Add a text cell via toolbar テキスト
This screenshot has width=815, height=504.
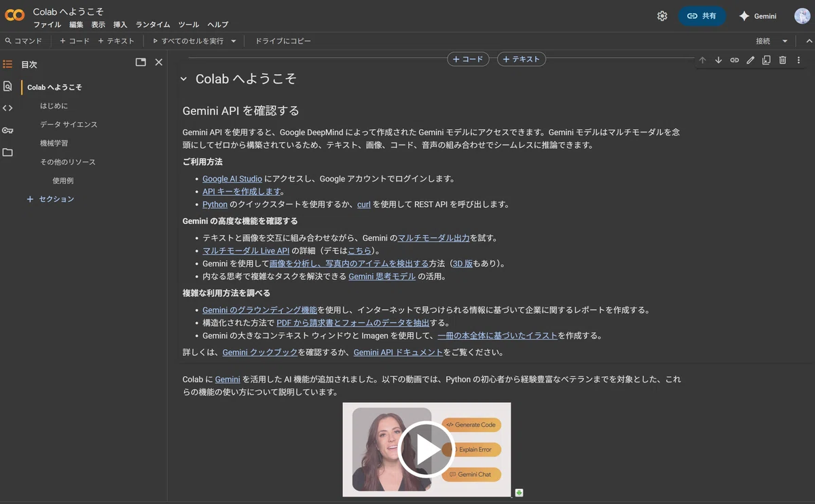click(116, 41)
